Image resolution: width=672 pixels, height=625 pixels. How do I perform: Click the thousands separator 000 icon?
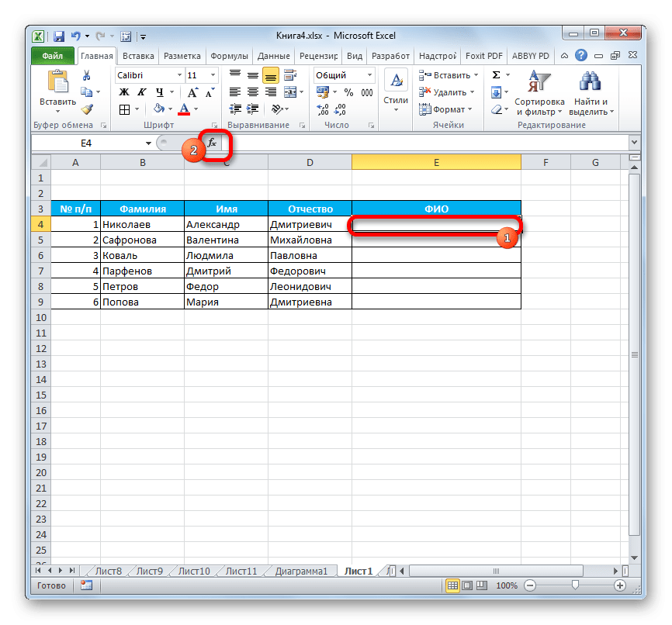367,92
